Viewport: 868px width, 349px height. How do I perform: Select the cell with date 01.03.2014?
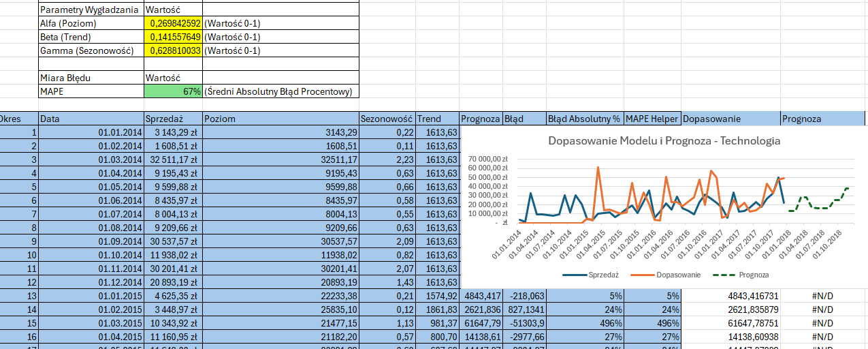pos(91,160)
